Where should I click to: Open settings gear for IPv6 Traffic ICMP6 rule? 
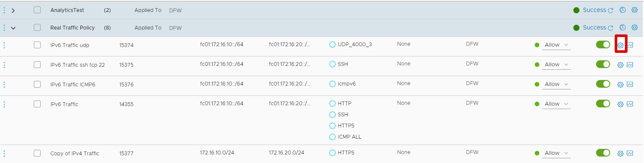coord(620,84)
